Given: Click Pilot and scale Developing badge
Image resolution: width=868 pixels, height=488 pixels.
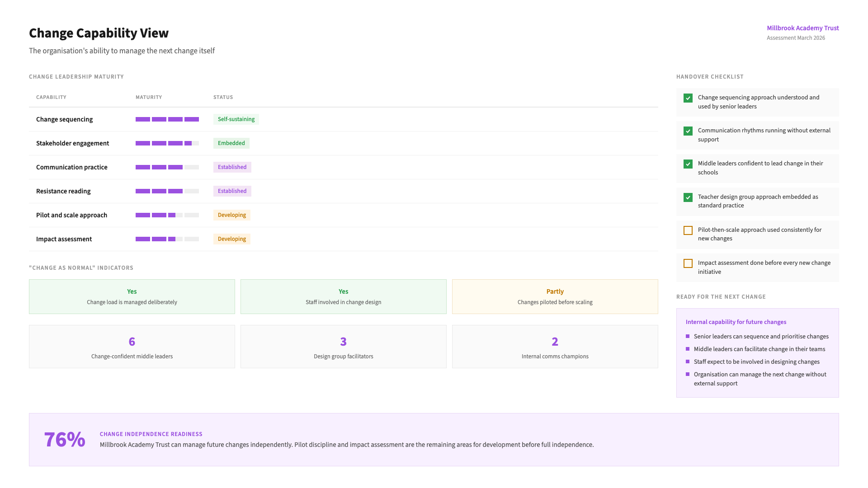Looking at the screenshot, I should tap(231, 215).
